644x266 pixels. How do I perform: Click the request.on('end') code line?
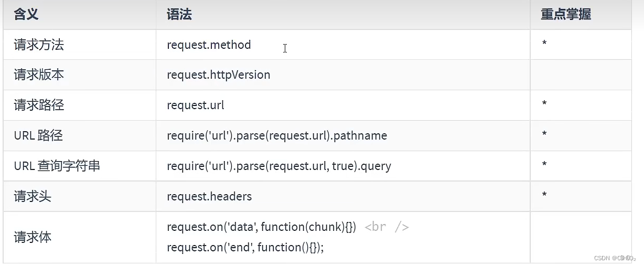(245, 247)
